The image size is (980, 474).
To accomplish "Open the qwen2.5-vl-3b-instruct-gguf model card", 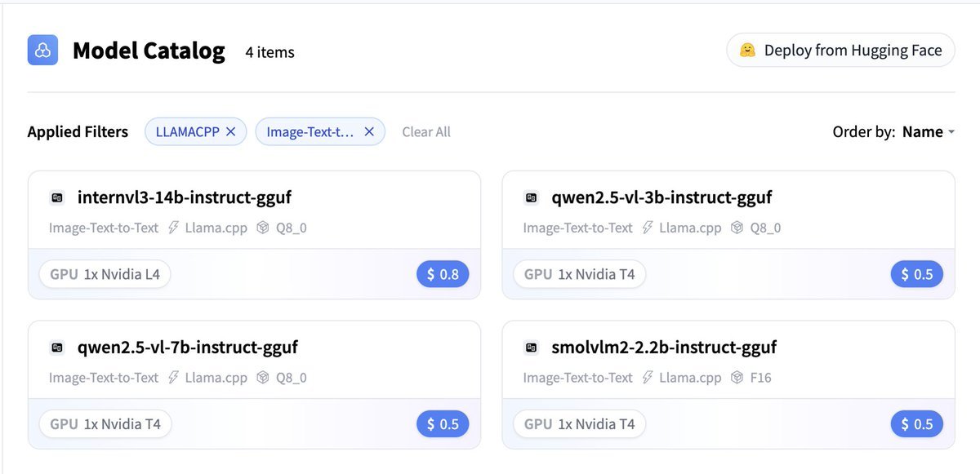I will pyautogui.click(x=661, y=197).
